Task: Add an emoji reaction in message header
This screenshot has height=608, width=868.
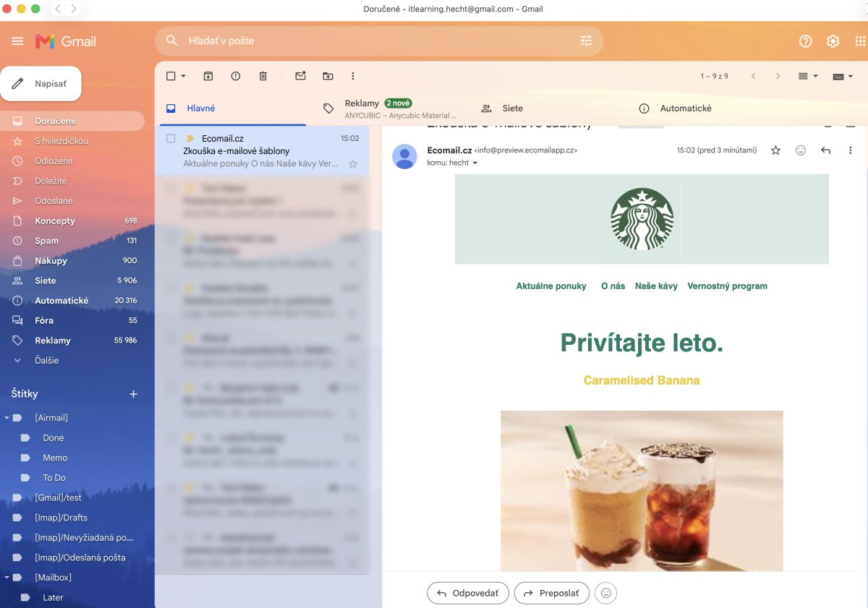Action: [801, 150]
